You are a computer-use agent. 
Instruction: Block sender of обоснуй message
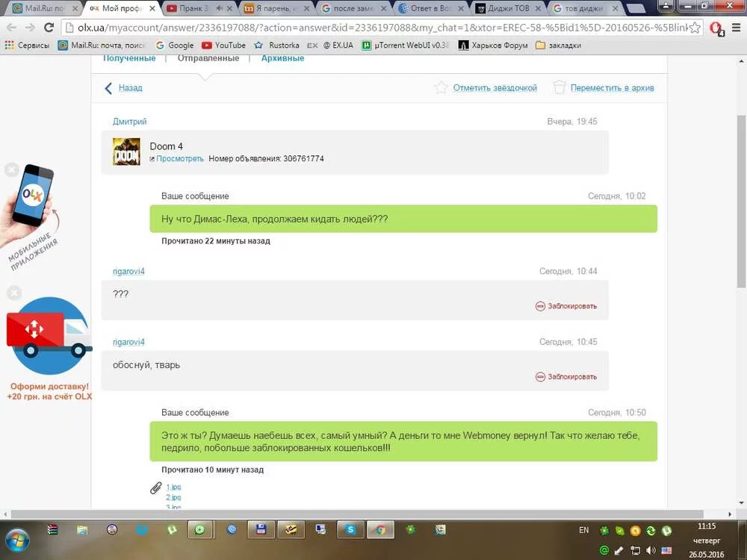pos(566,376)
